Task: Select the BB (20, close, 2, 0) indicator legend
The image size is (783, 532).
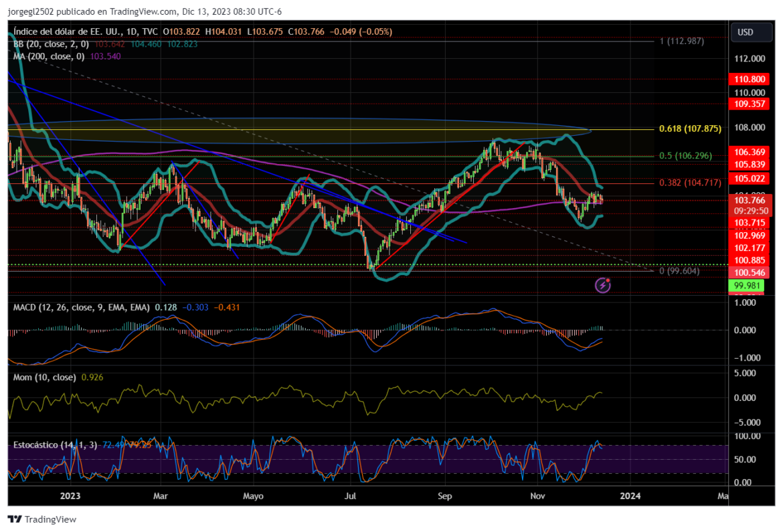Action: pyautogui.click(x=50, y=44)
